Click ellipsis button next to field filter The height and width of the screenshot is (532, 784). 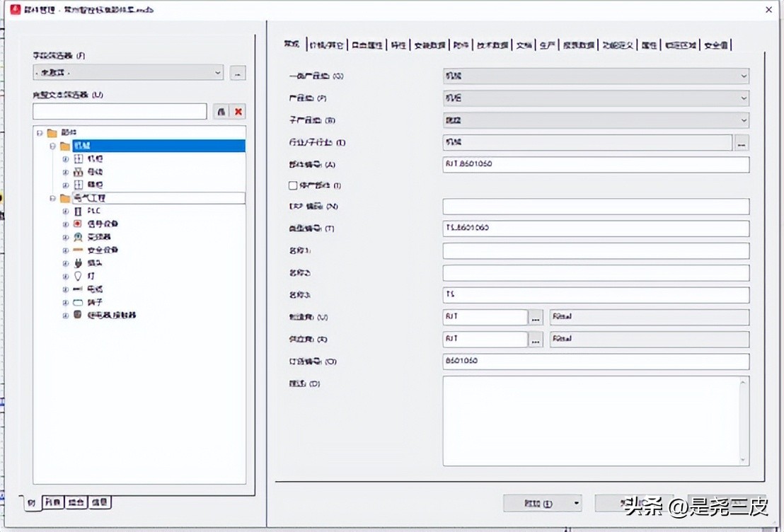[x=238, y=73]
